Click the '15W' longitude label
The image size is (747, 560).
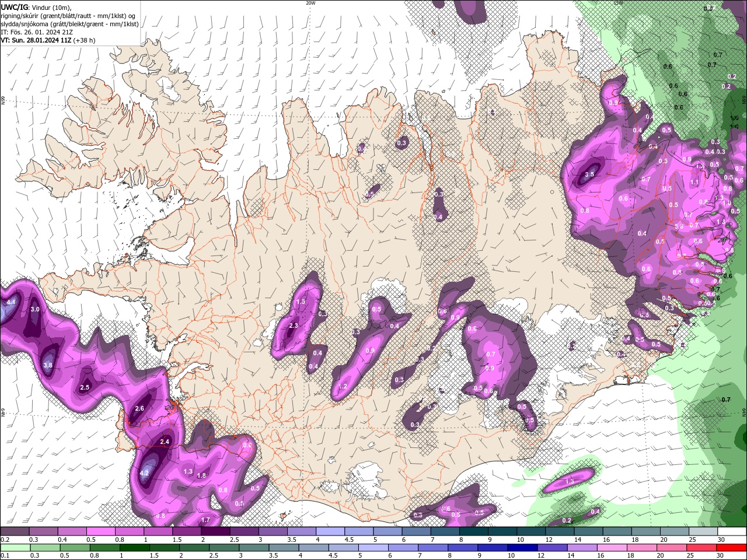(618, 3)
